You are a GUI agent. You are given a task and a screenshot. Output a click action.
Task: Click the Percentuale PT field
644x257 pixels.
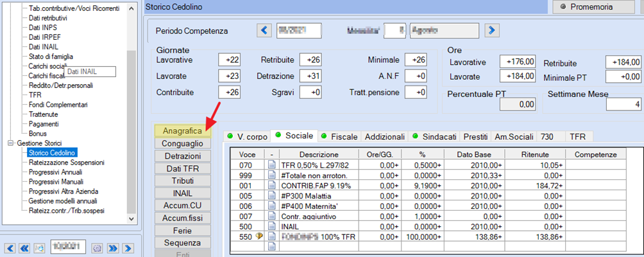[x=518, y=105]
